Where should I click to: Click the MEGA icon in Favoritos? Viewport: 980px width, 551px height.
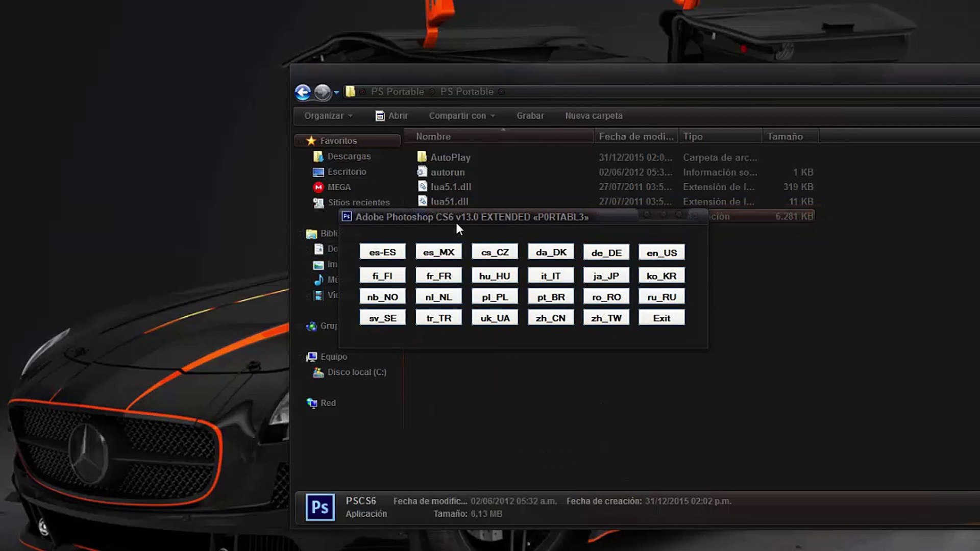pyautogui.click(x=318, y=187)
